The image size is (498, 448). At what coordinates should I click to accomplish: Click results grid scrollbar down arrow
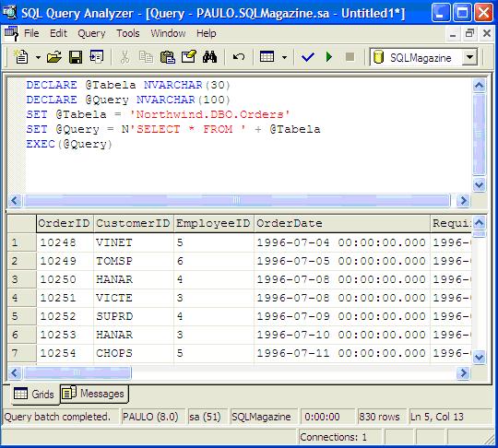pyautogui.click(x=479, y=357)
